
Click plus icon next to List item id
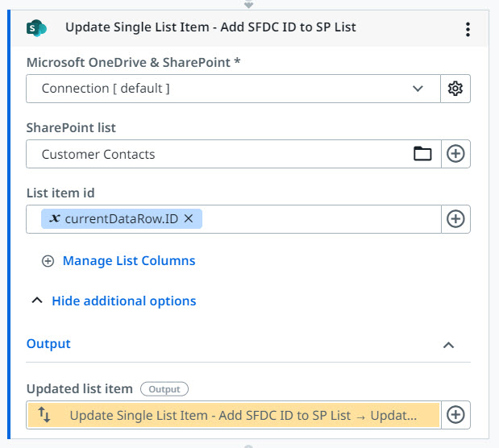coord(455,218)
